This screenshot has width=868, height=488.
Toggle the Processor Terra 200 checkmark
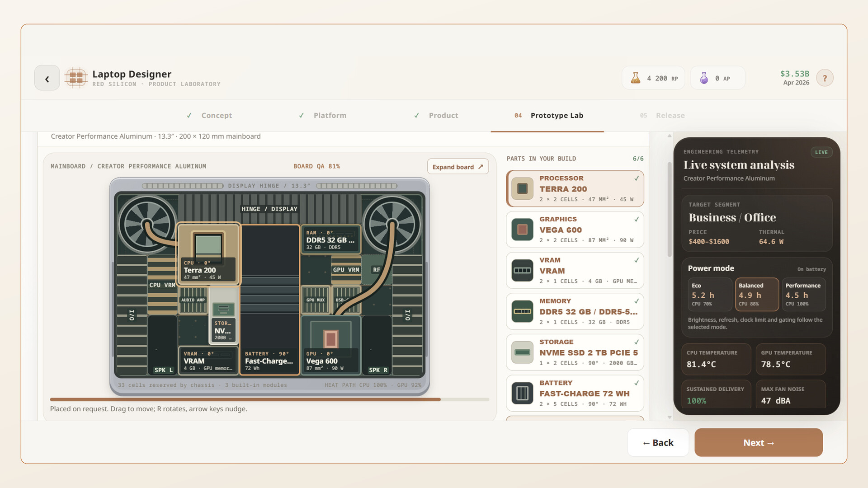637,178
